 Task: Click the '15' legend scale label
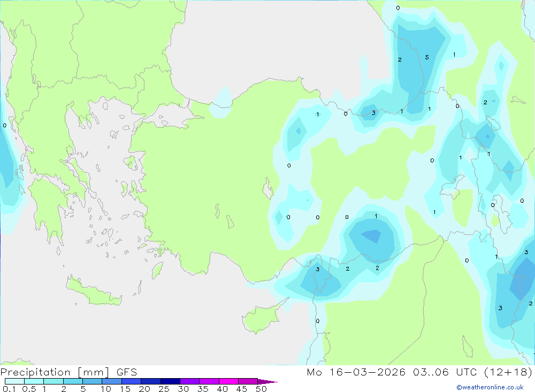(125, 389)
